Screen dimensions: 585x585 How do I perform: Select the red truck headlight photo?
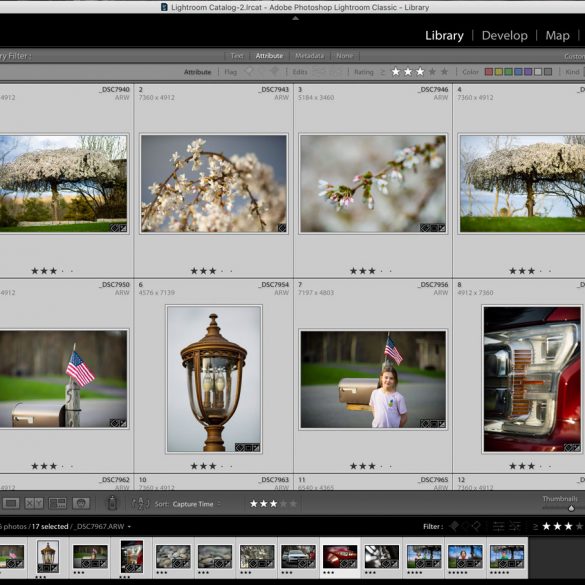click(x=532, y=379)
